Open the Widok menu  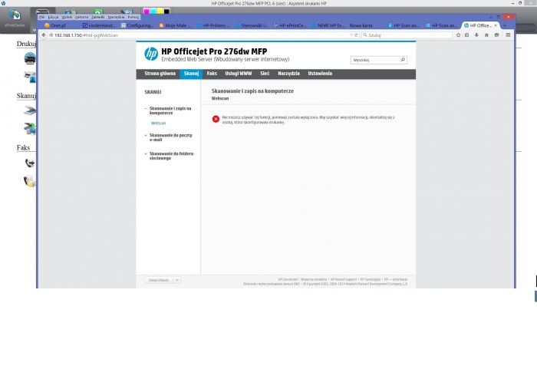point(67,17)
